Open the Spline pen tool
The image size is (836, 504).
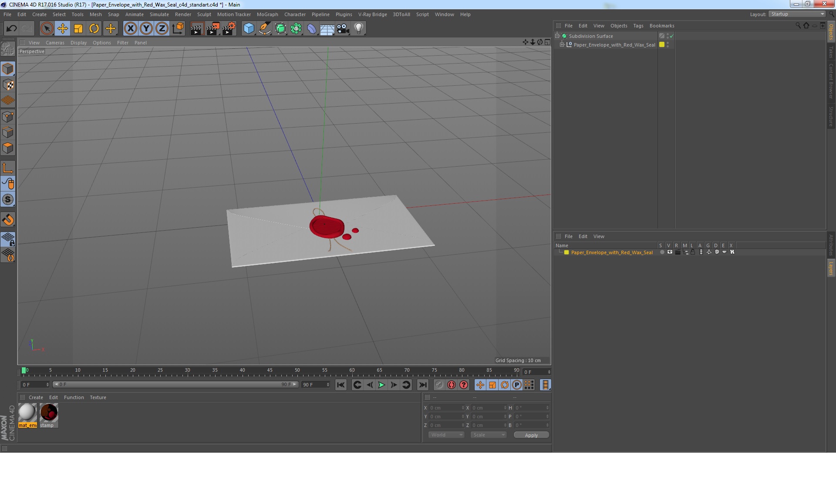(x=264, y=29)
